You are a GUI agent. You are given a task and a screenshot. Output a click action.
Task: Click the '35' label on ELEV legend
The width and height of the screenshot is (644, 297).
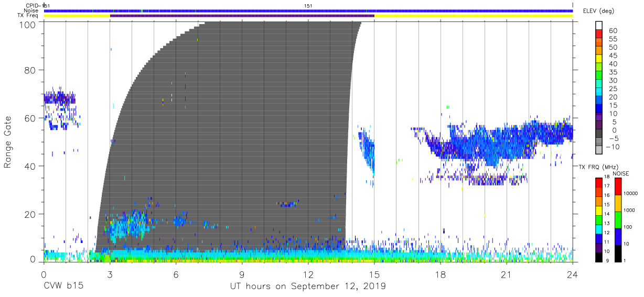pos(613,72)
